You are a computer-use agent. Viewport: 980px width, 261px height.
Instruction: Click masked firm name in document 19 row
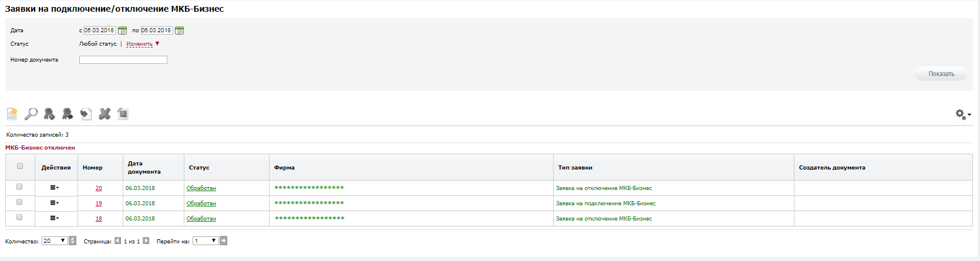(309, 203)
